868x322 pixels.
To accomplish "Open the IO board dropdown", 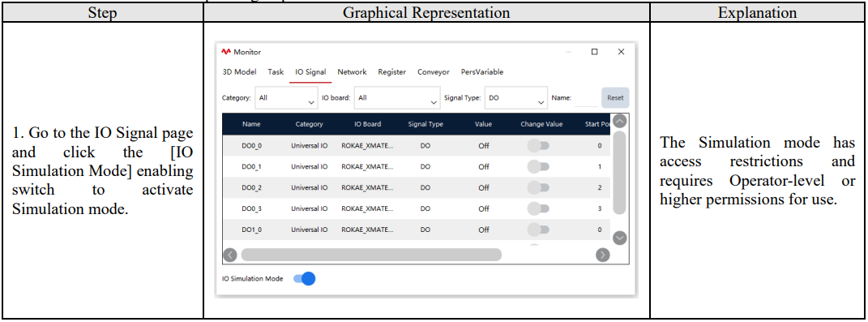I will point(397,97).
